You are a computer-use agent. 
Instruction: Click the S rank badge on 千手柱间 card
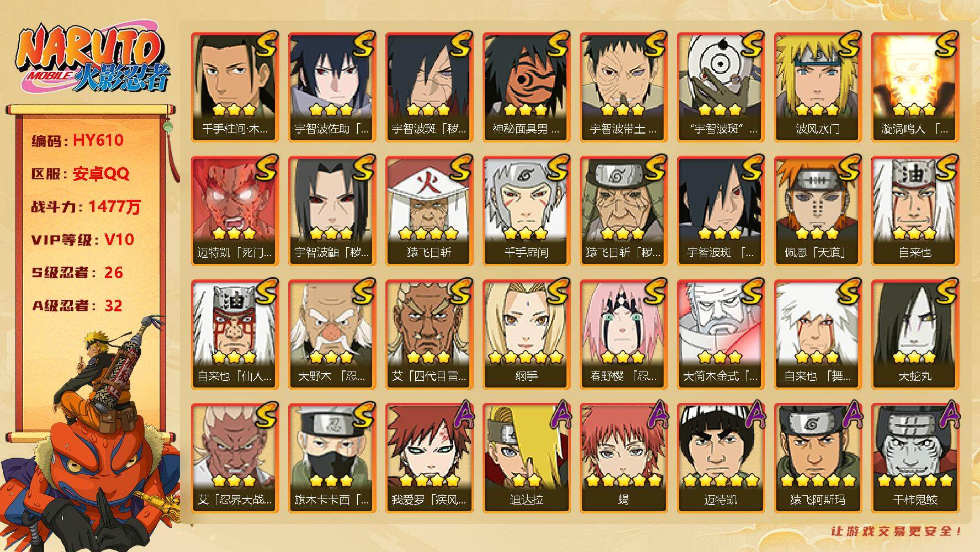point(266,45)
